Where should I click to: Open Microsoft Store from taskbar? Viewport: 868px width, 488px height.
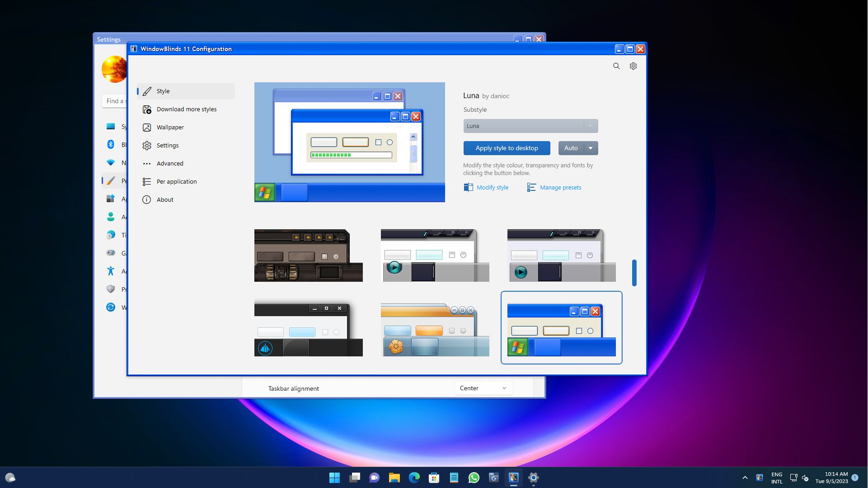pos(434,478)
